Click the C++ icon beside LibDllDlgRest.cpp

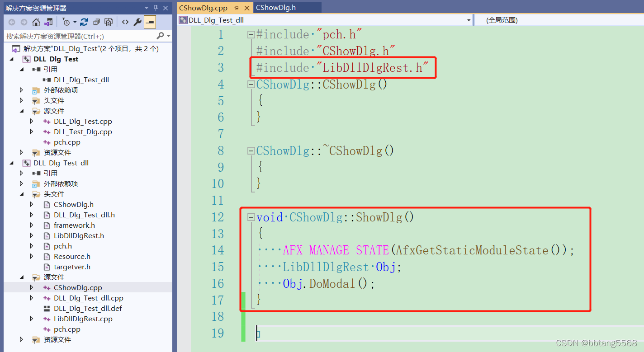(47, 319)
